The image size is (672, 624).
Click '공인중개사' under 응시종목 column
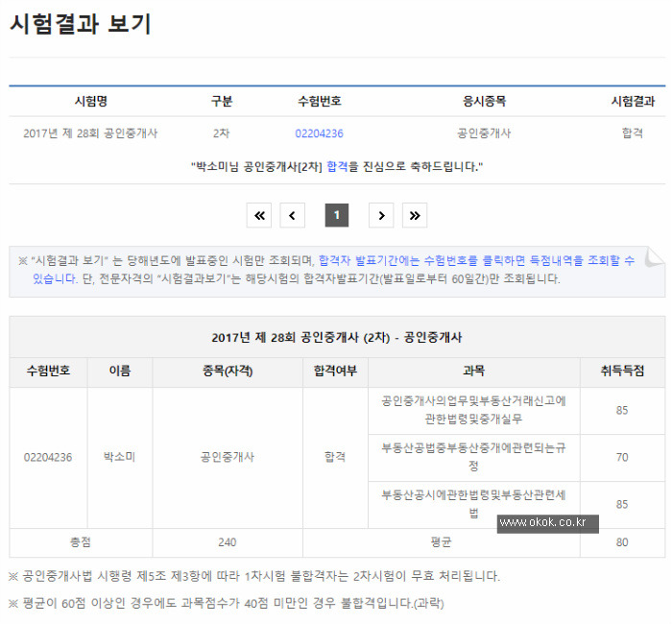[x=484, y=133]
